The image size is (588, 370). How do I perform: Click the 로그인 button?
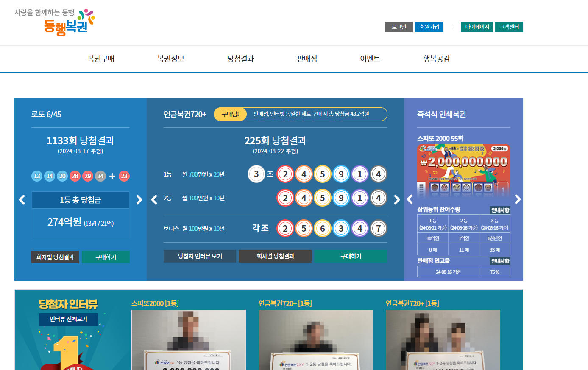[x=399, y=27]
